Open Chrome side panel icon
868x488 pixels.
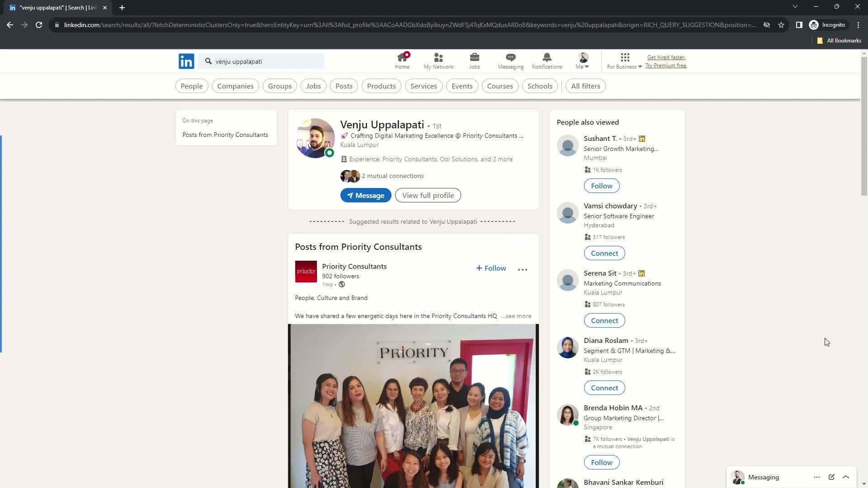[799, 25]
